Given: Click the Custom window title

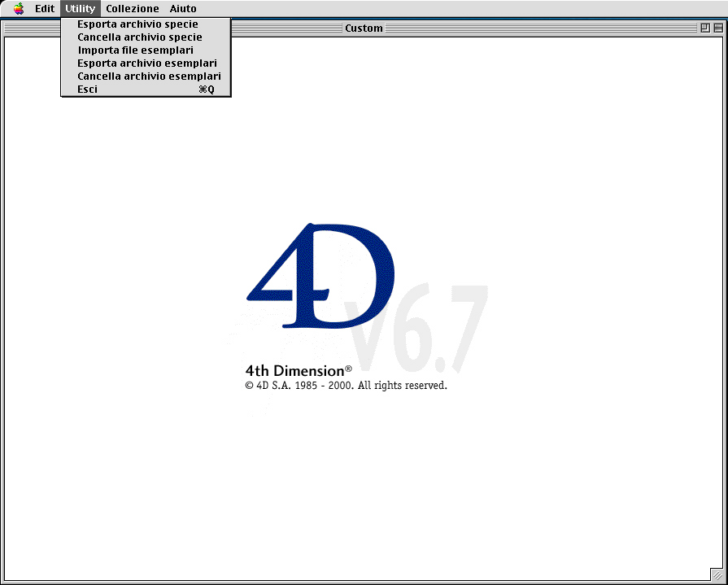Looking at the screenshot, I should (x=364, y=28).
